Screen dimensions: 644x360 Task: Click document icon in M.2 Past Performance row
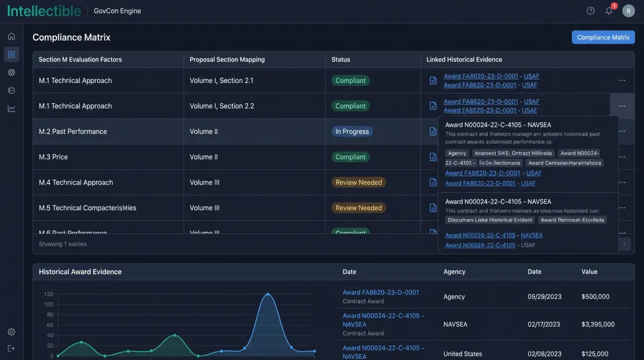pyautogui.click(x=433, y=132)
